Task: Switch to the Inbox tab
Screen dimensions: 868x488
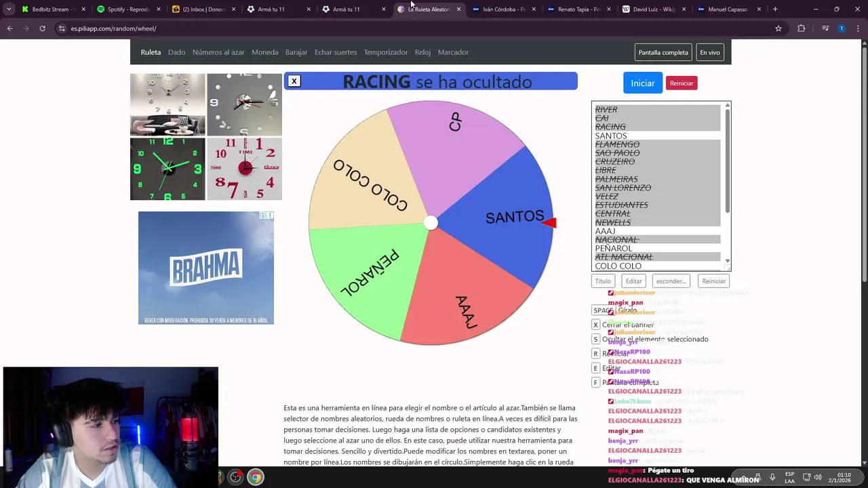Action: [203, 9]
